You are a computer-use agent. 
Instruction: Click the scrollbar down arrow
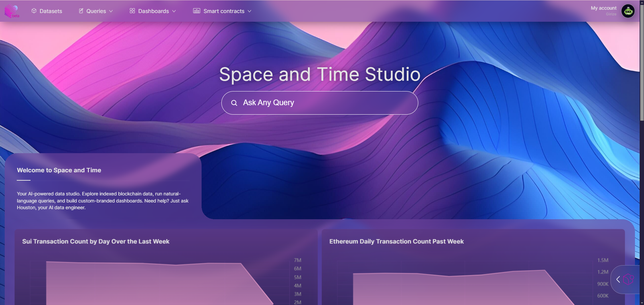click(x=642, y=302)
